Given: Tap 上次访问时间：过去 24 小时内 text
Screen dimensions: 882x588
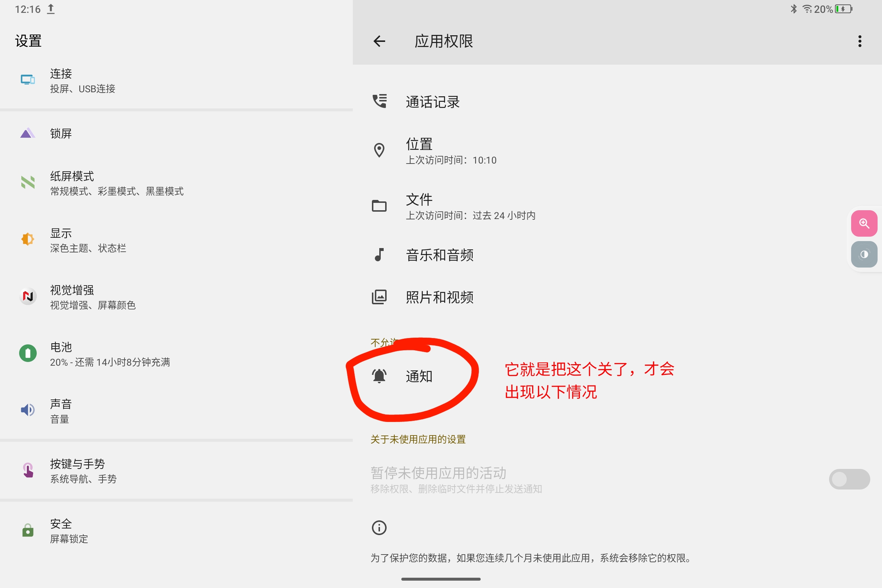Looking at the screenshot, I should 471,215.
